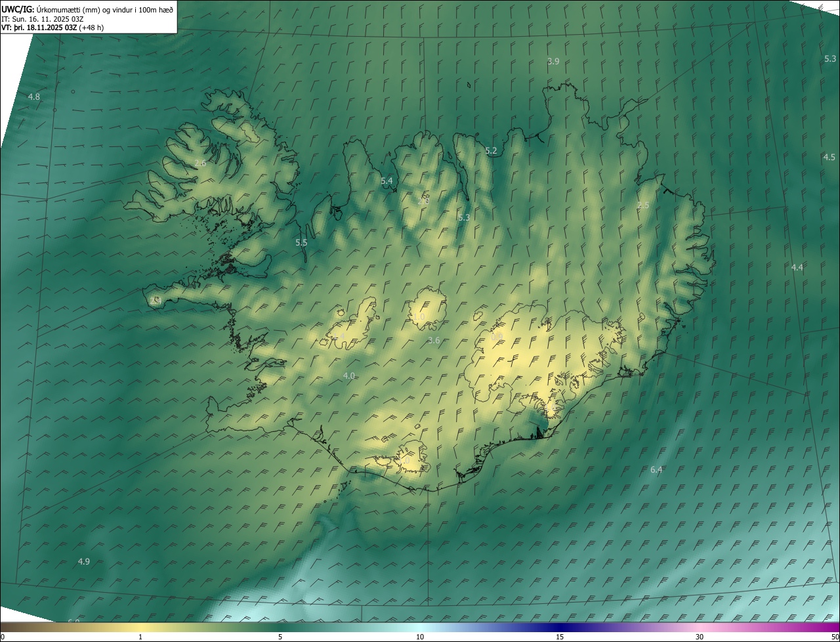The image size is (840, 642).
Task: Click the 5.4 value in the northern fjord
Action: coord(387,181)
